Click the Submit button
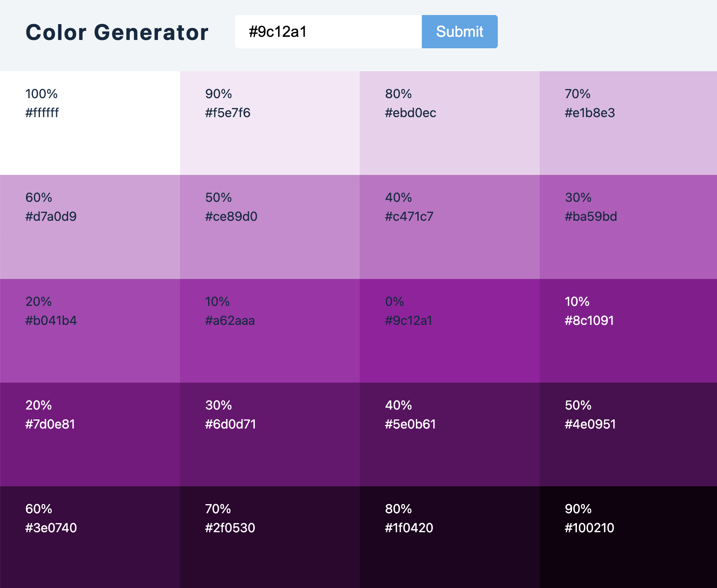The width and height of the screenshot is (717, 588). tap(459, 32)
